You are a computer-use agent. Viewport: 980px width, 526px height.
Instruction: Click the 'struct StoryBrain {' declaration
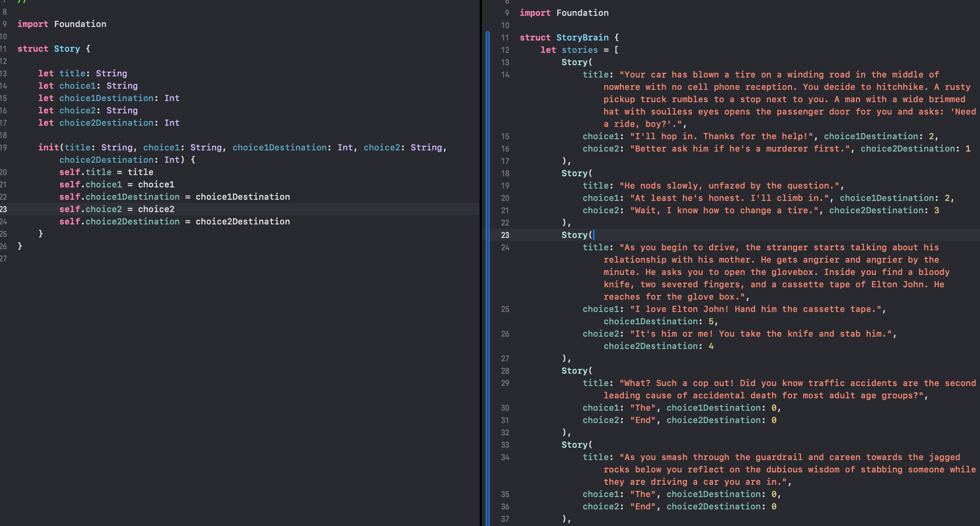pos(569,37)
